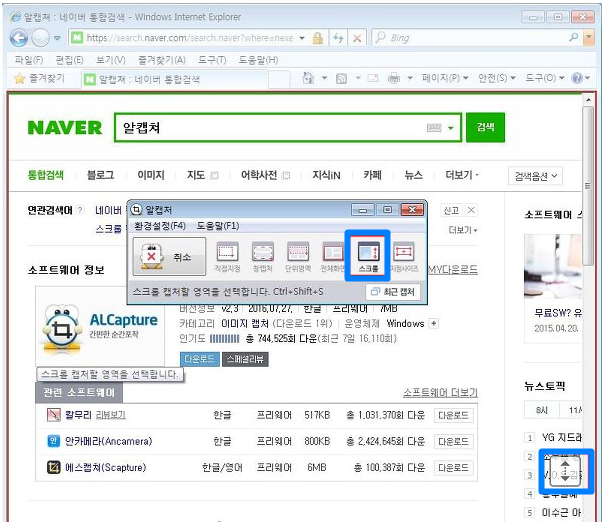
Task: Expand the Naver search autocomplete arrow
Action: pos(450,128)
